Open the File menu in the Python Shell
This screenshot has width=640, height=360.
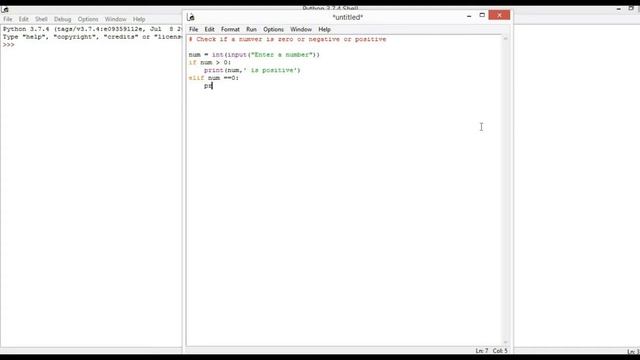tap(8, 19)
